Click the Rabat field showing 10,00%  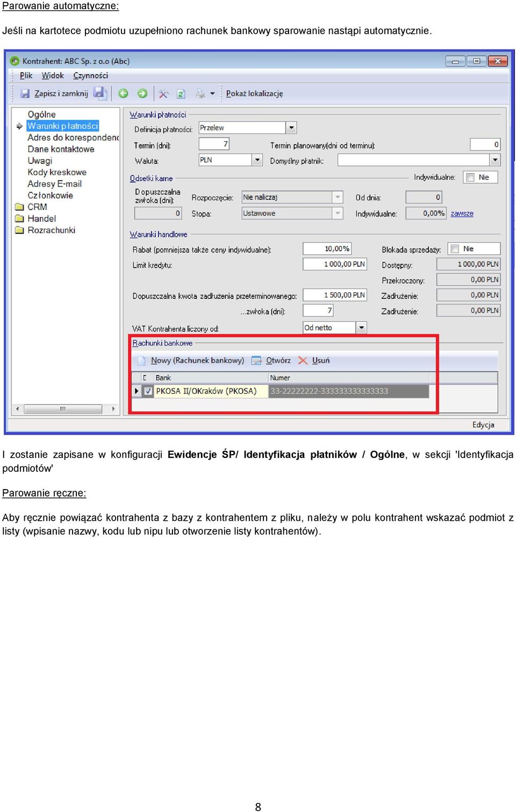[327, 249]
